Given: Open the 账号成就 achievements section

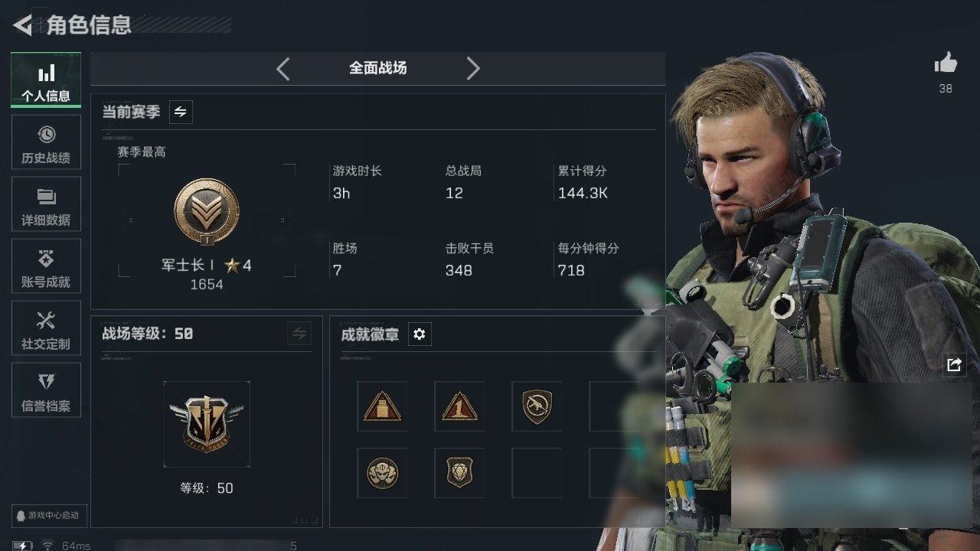Looking at the screenshot, I should 46,266.
